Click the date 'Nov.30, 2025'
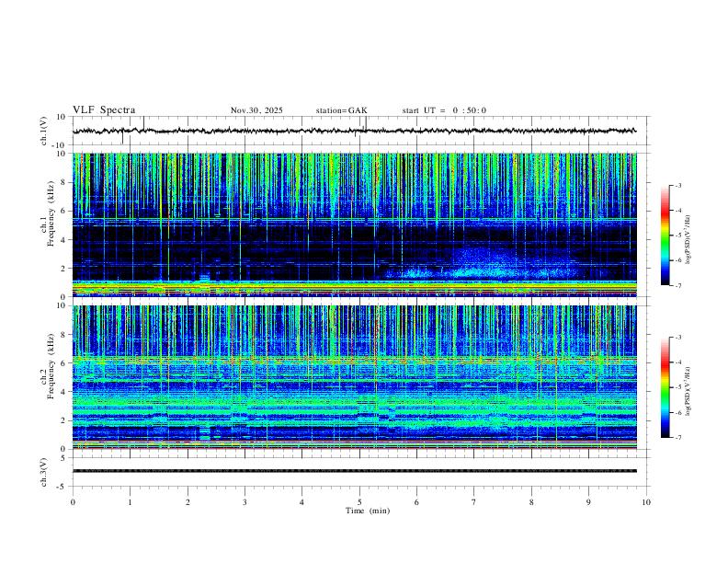This screenshot has height=563, width=728. (x=256, y=110)
